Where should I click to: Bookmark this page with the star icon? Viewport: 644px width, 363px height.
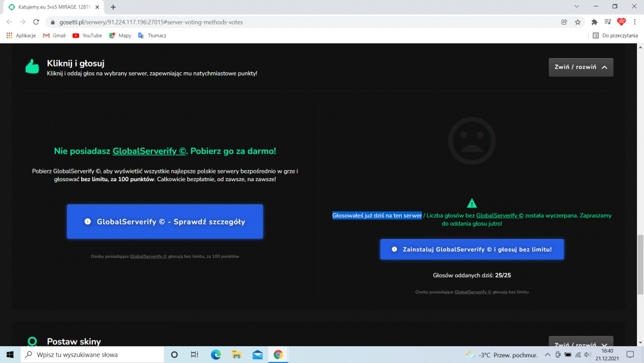(578, 22)
